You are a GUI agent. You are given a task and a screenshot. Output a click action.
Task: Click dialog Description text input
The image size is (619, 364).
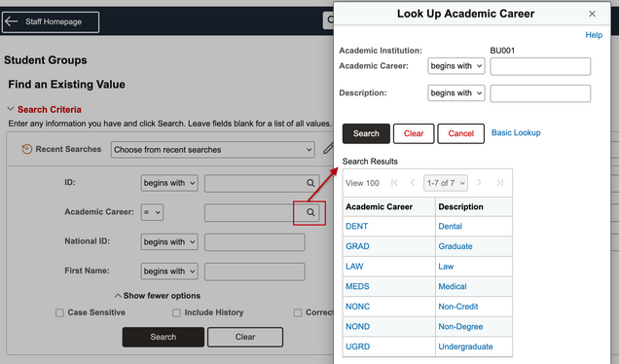540,93
